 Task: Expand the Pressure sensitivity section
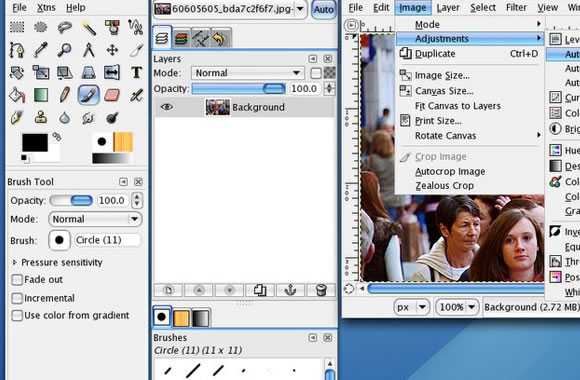click(15, 262)
